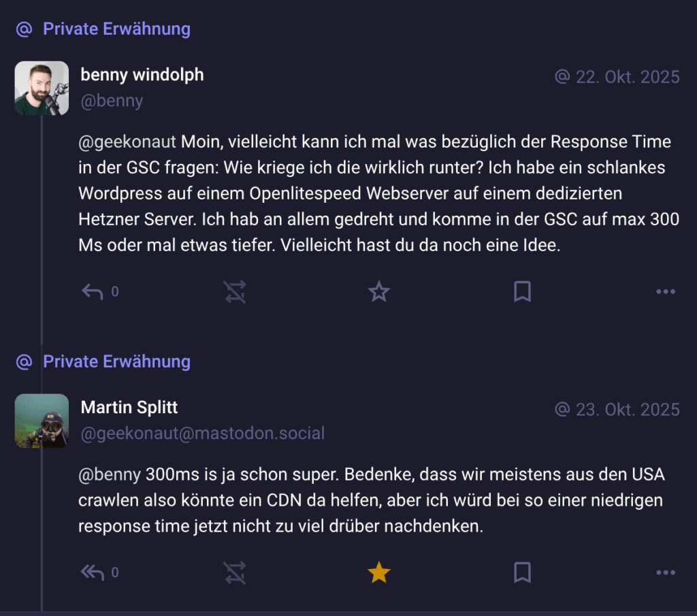Click disabled boost icon on benny's post
Screen dimensions: 697x616
point(235,292)
